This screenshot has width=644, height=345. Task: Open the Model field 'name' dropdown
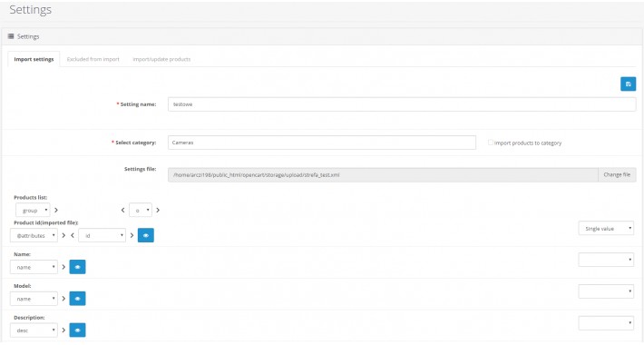pos(34,299)
